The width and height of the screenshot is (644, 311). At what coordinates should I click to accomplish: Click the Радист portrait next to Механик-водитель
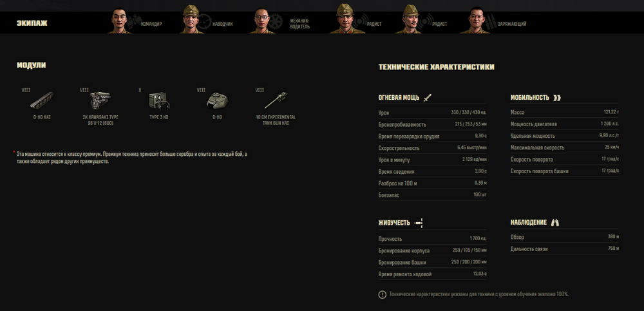(x=345, y=19)
